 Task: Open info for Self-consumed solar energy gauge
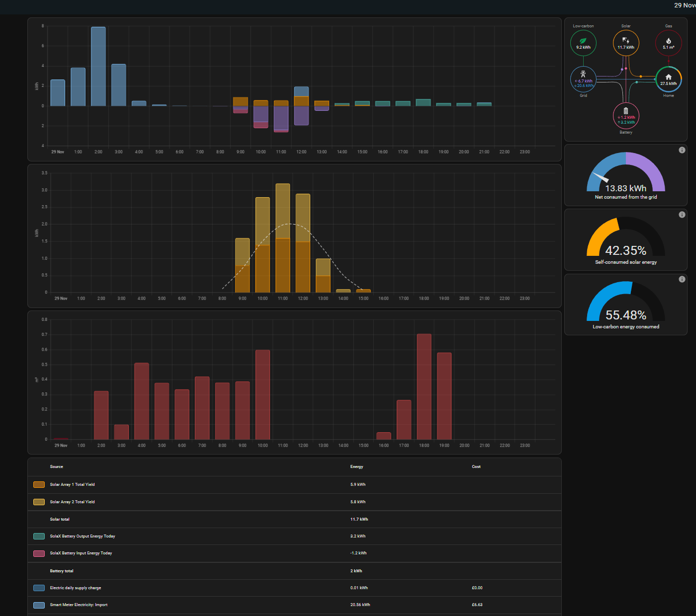click(682, 215)
